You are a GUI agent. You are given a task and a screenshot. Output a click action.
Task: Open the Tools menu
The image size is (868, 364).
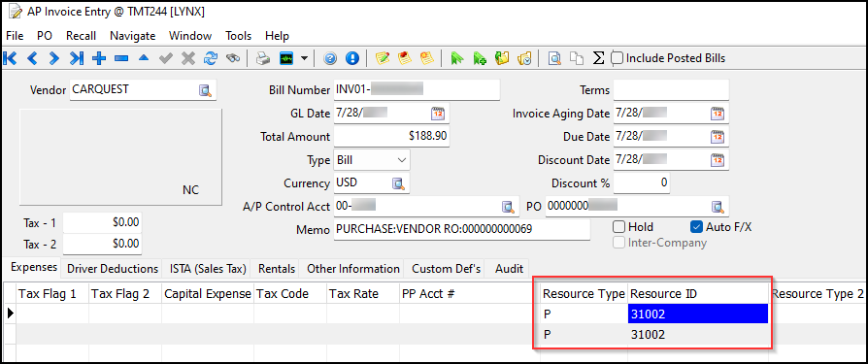coord(238,36)
